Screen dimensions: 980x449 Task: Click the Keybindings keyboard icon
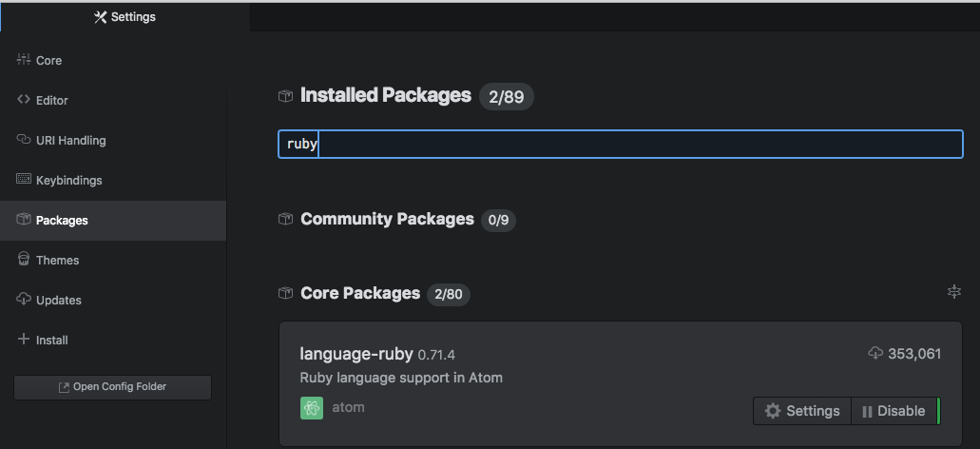pos(24,180)
